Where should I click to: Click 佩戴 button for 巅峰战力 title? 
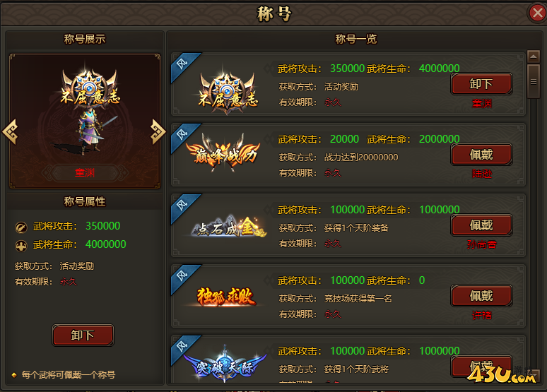481,154
